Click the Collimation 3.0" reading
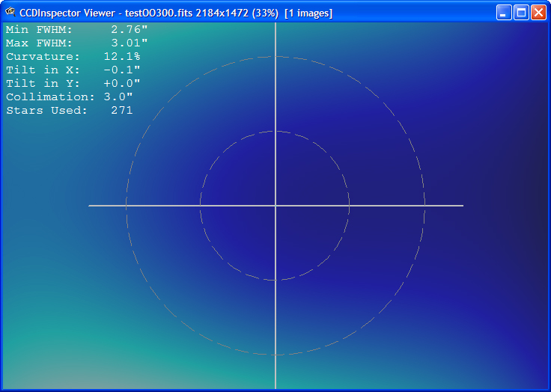 pos(69,97)
